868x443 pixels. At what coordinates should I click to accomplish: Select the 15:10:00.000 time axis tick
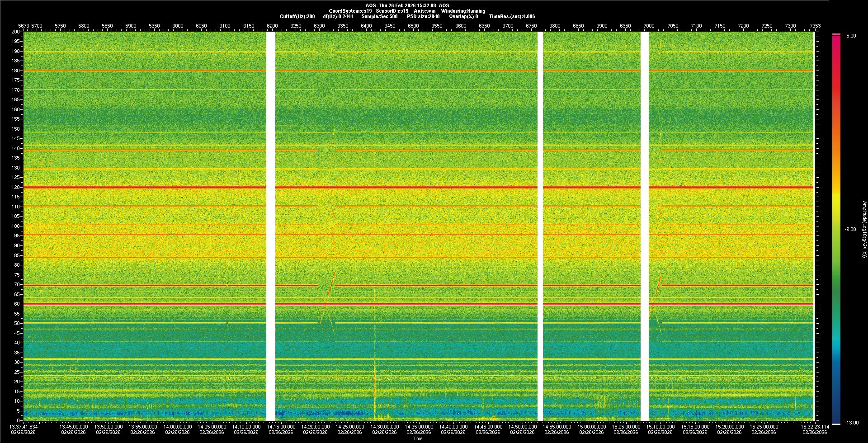click(x=660, y=427)
